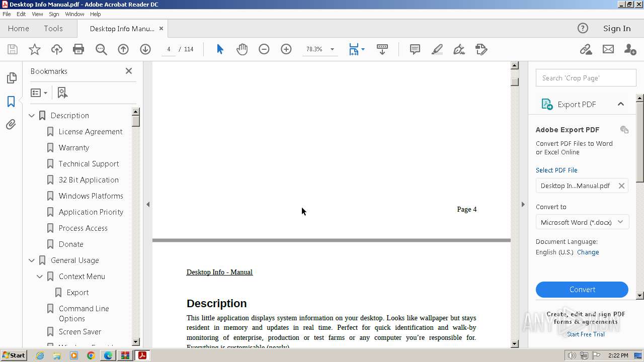
Task: Collapse the Export PDF section chevron
Action: coord(620,104)
